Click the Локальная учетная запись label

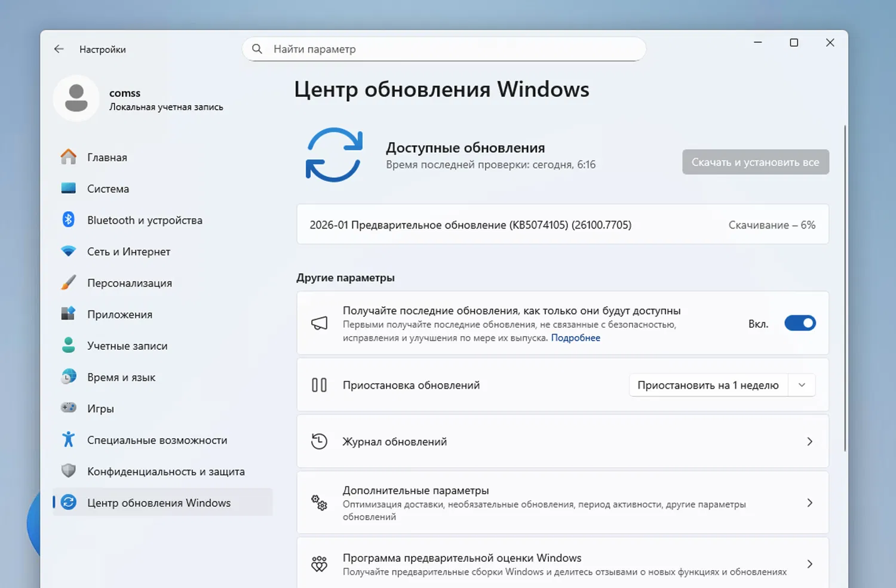click(x=166, y=107)
